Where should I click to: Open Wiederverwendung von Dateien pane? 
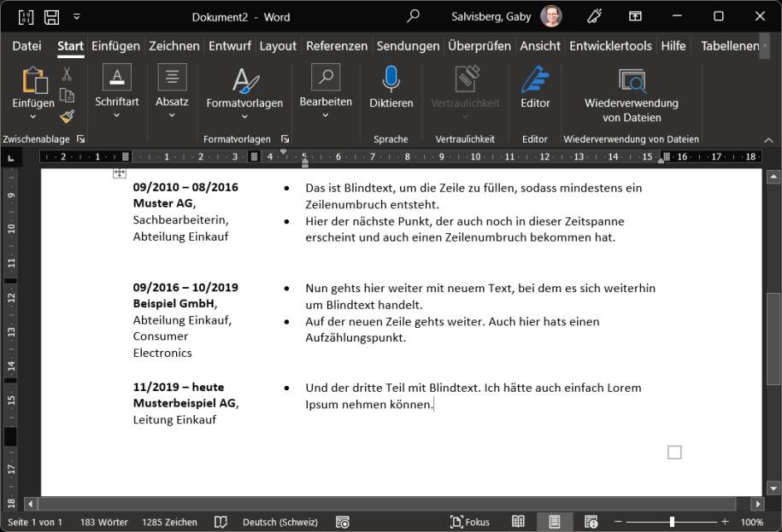pos(631,95)
